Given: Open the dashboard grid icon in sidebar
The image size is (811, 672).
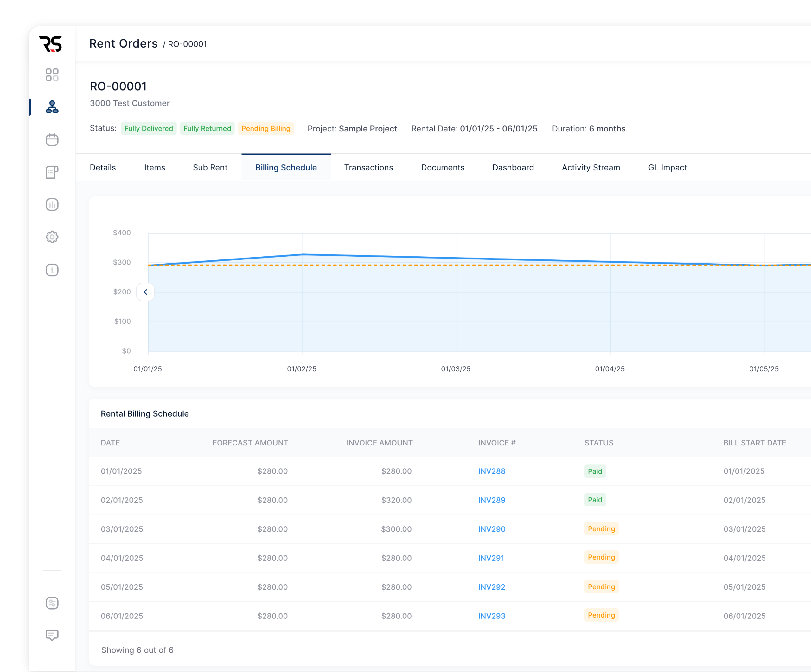Looking at the screenshot, I should [52, 75].
